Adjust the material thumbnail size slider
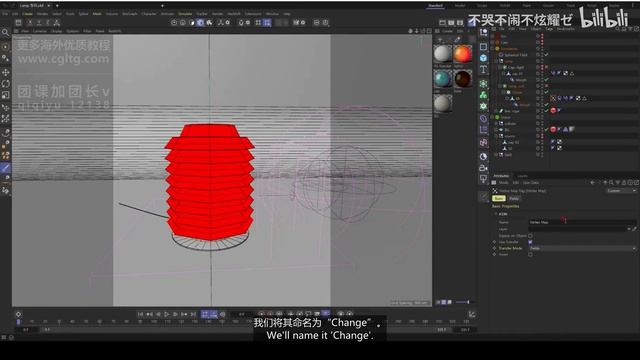This screenshot has width=640, height=360. pyautogui.click(x=462, y=302)
